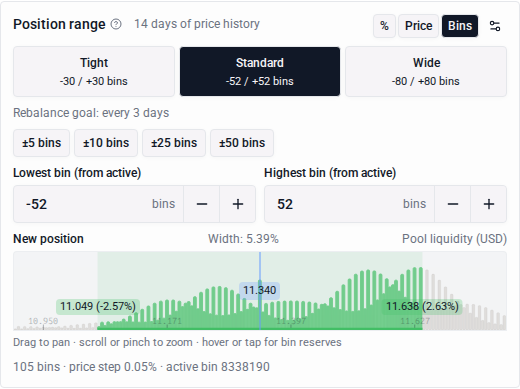Switch range units to Bins
520x389 pixels.
(x=460, y=26)
